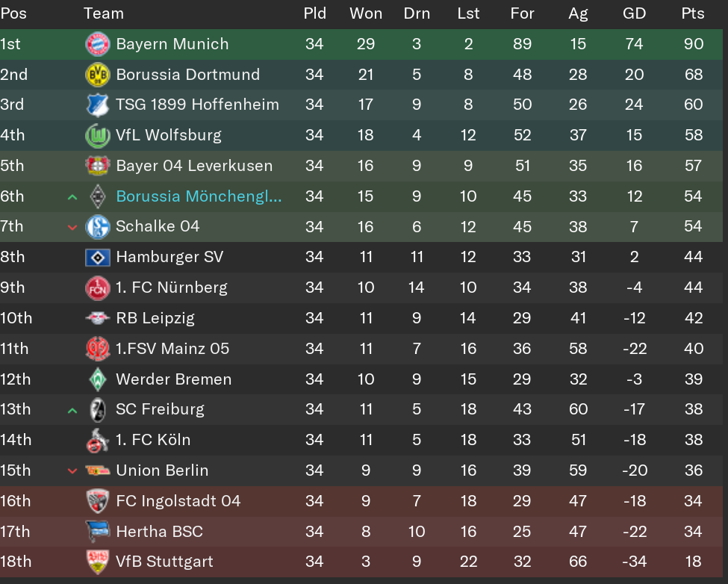Click the red down arrow beside Schalke 04
The image size is (728, 584).
[x=72, y=228]
